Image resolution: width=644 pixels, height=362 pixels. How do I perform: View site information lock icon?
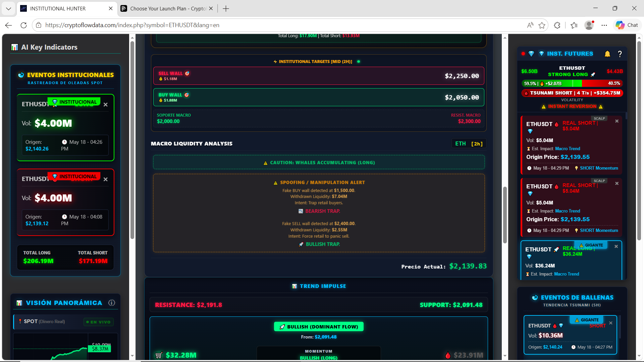coord(39,25)
